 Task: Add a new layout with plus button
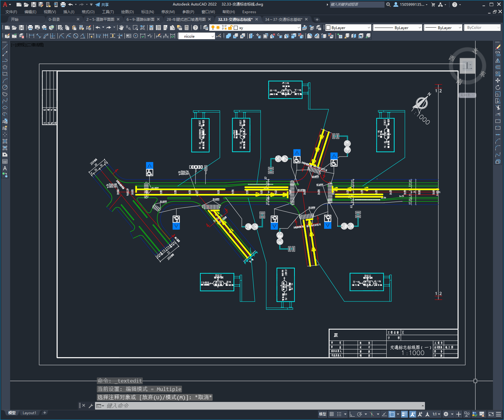pyautogui.click(x=45, y=413)
